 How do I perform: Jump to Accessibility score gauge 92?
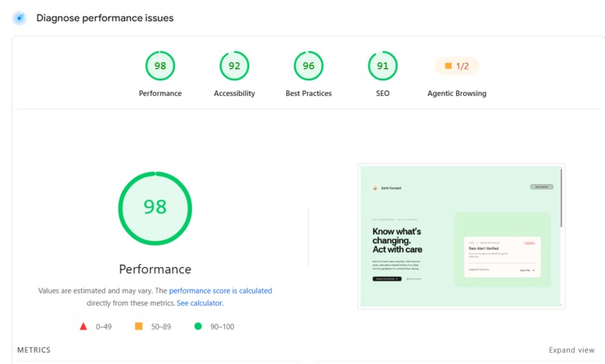234,66
